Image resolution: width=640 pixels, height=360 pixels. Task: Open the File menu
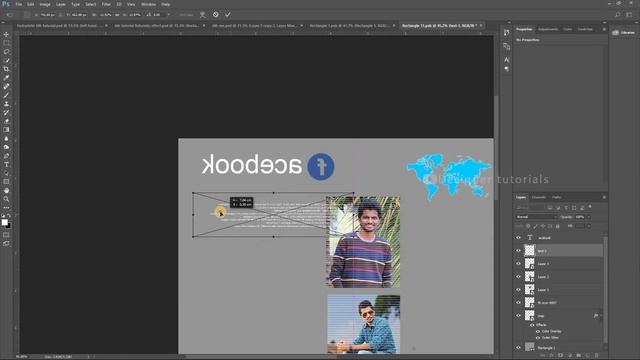pyautogui.click(x=18, y=4)
